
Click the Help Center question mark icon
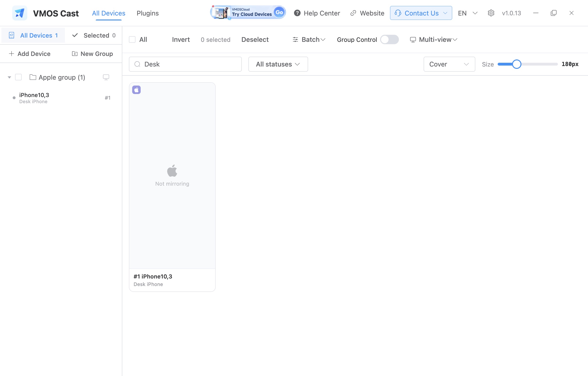click(x=297, y=13)
